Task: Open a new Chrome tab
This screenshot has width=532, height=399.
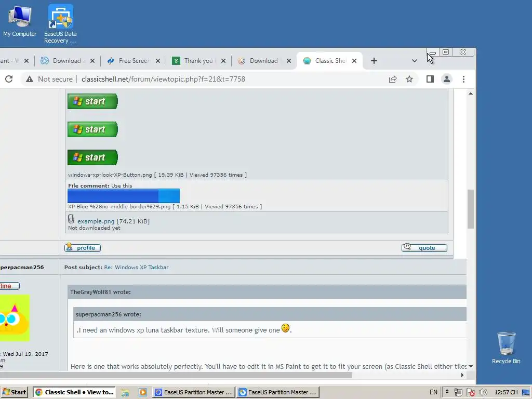Action: point(374,61)
